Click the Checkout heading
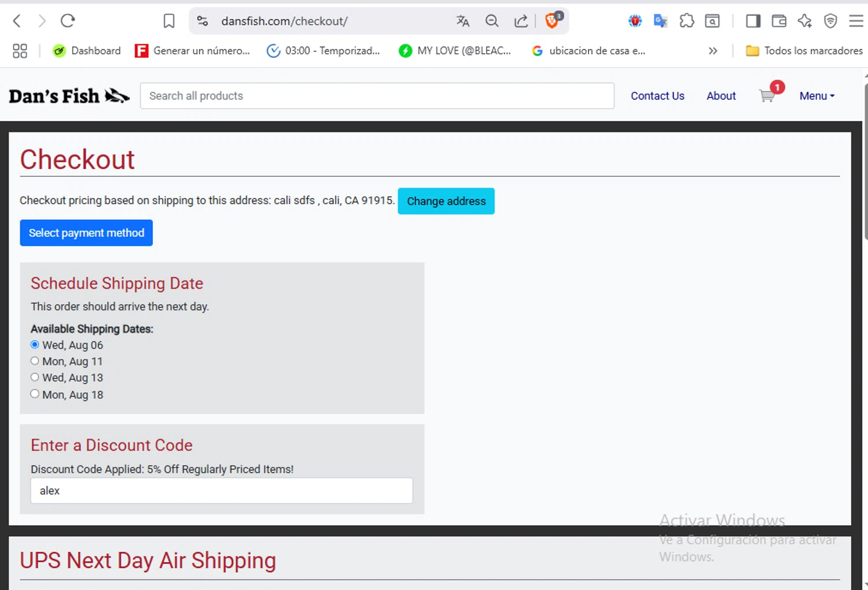The width and height of the screenshot is (868, 590). [x=77, y=160]
